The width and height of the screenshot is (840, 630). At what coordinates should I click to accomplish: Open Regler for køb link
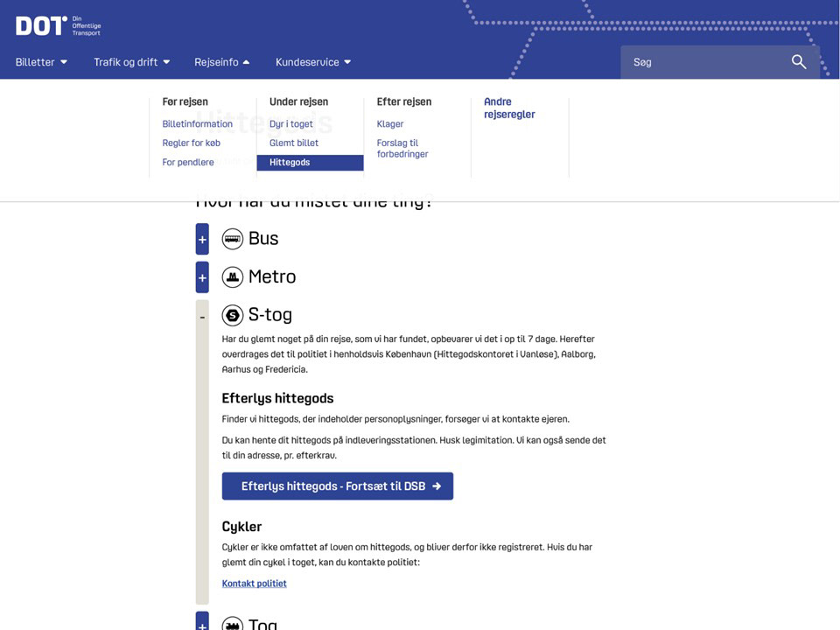[192, 143]
